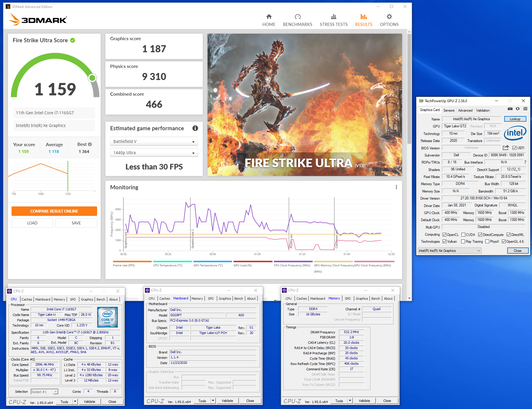The width and height of the screenshot is (532, 409).
Task: Click the CPU Temperature teal legend bar
Action: (x=172, y=261)
